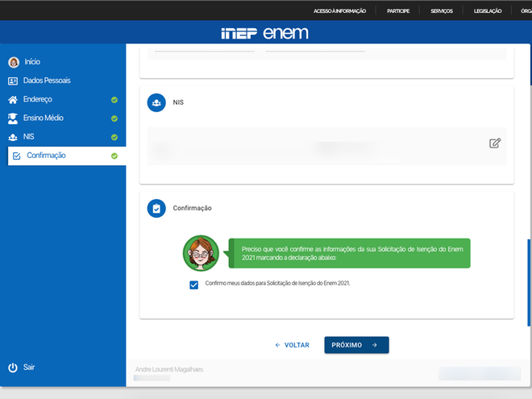Click the round NIS card header icon
The image size is (532, 399).
[x=156, y=102]
